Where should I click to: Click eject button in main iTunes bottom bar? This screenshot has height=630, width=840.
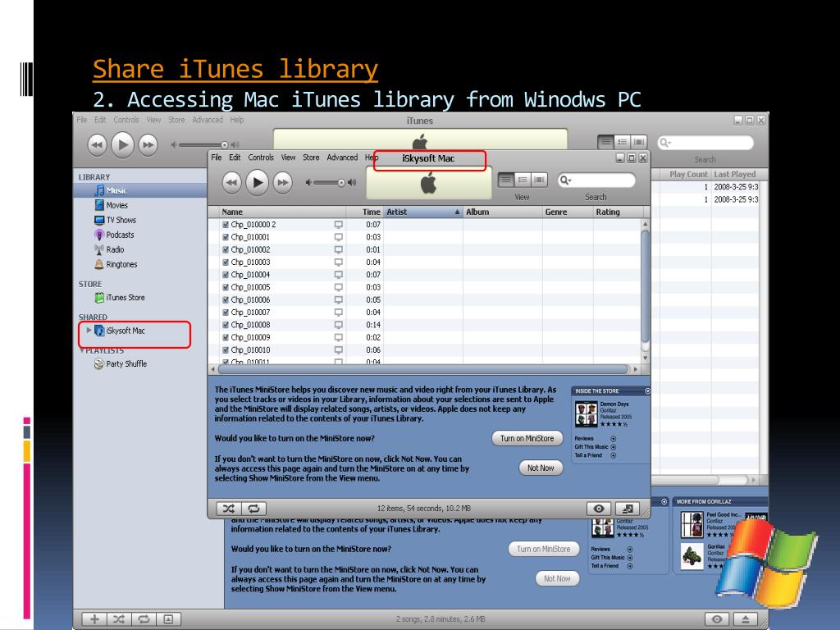(745, 619)
